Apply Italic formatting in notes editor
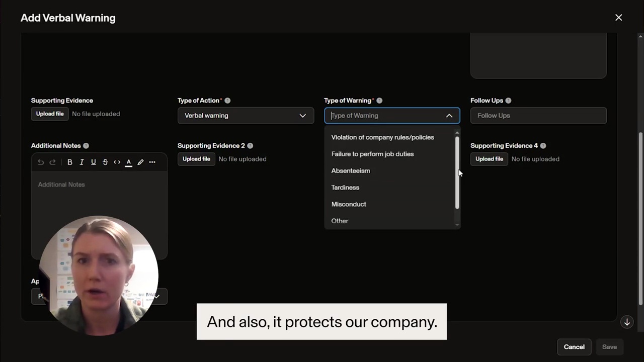Viewport: 644px width, 362px height. tap(82, 162)
